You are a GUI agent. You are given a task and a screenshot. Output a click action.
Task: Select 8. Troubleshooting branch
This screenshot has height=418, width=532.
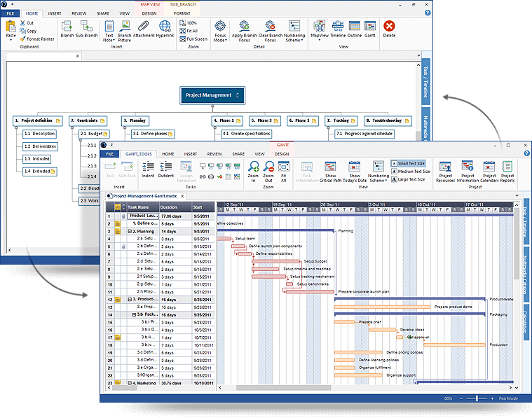coord(388,120)
